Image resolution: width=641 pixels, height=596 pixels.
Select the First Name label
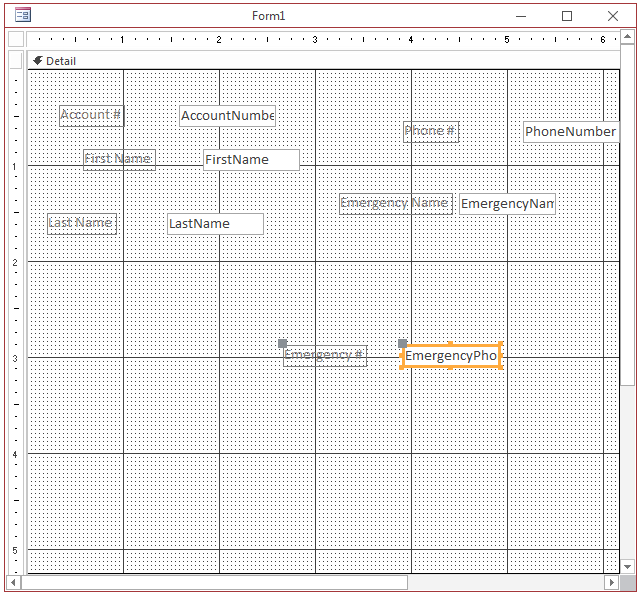119,160
